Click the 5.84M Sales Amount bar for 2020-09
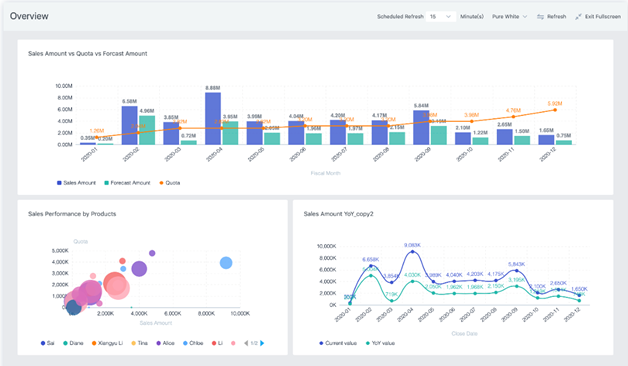This screenshot has width=628, height=366. [x=421, y=127]
